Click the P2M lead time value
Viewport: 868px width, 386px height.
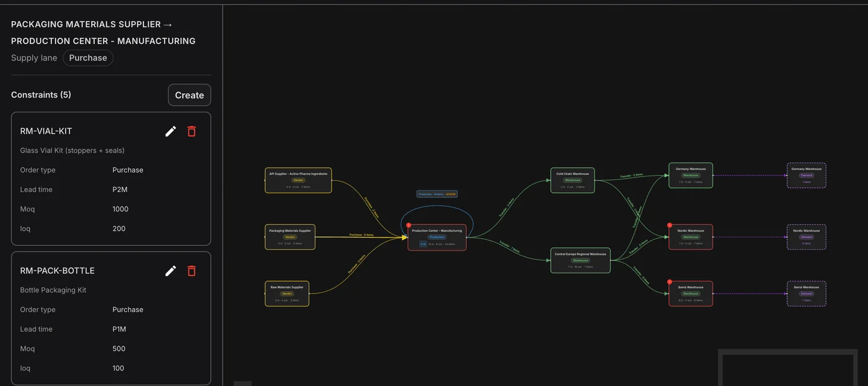pos(120,189)
